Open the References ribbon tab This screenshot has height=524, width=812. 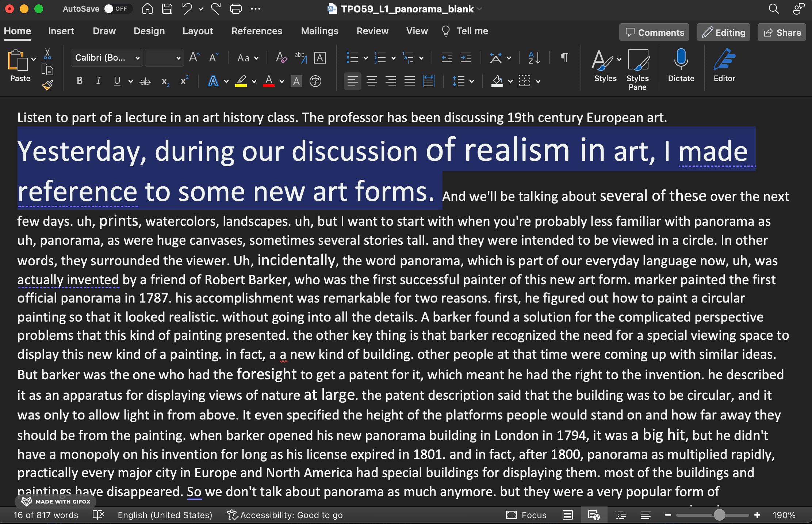[x=257, y=31]
